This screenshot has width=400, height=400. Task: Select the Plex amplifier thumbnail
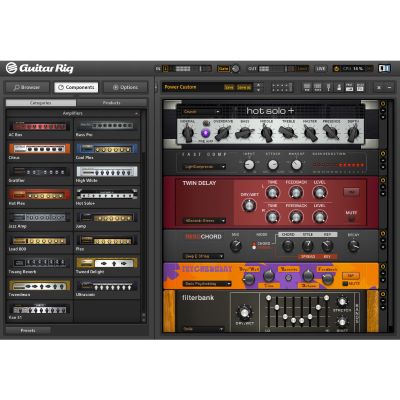pos(107,240)
